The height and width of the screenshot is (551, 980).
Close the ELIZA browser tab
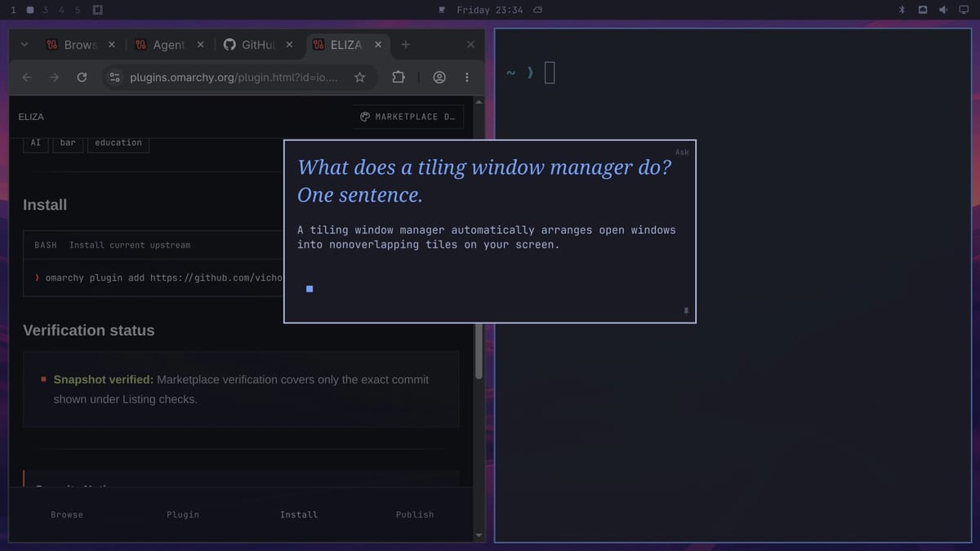[x=378, y=45]
